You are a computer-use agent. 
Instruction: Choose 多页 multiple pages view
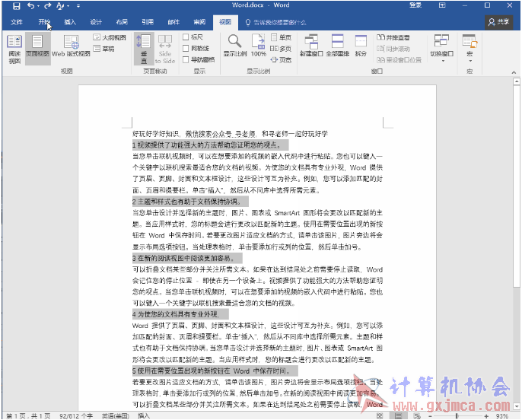click(281, 49)
